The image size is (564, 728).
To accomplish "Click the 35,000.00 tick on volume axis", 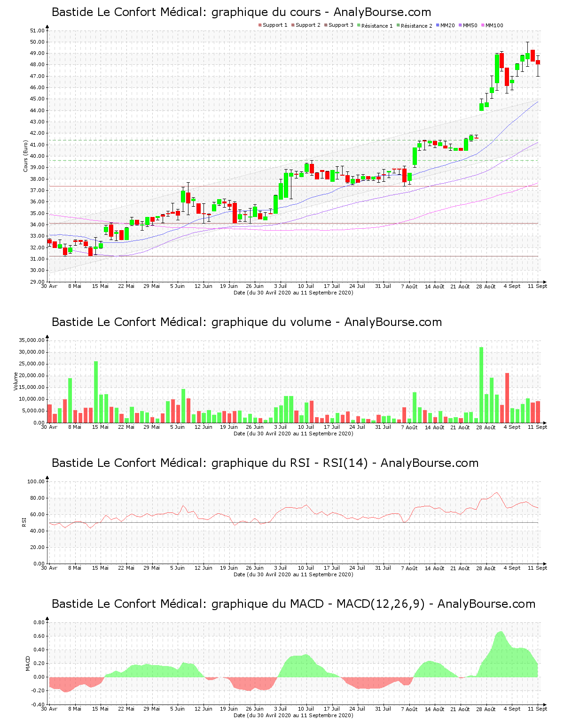I will tap(32, 340).
